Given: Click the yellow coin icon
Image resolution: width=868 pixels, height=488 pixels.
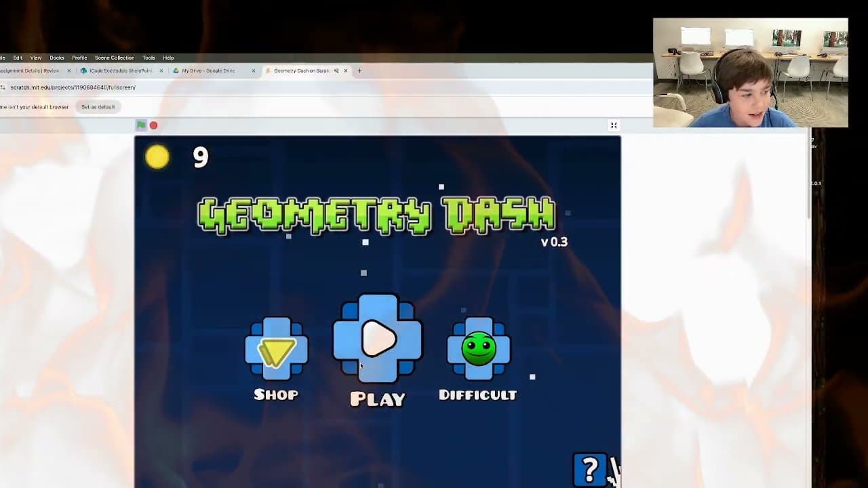Looking at the screenshot, I should [157, 157].
